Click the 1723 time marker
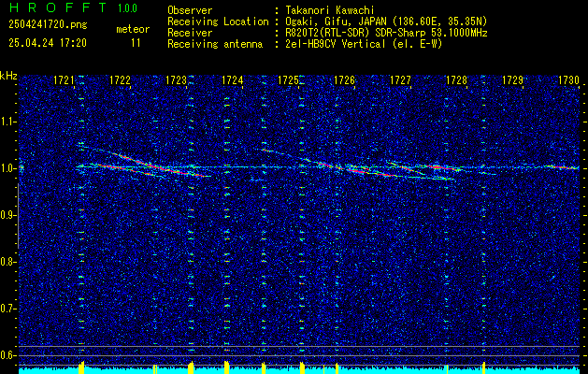588x374 pixels. click(x=176, y=80)
